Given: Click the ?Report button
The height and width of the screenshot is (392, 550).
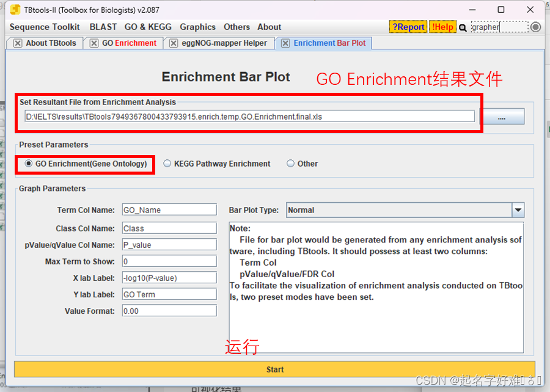Looking at the screenshot, I should pyautogui.click(x=408, y=27).
